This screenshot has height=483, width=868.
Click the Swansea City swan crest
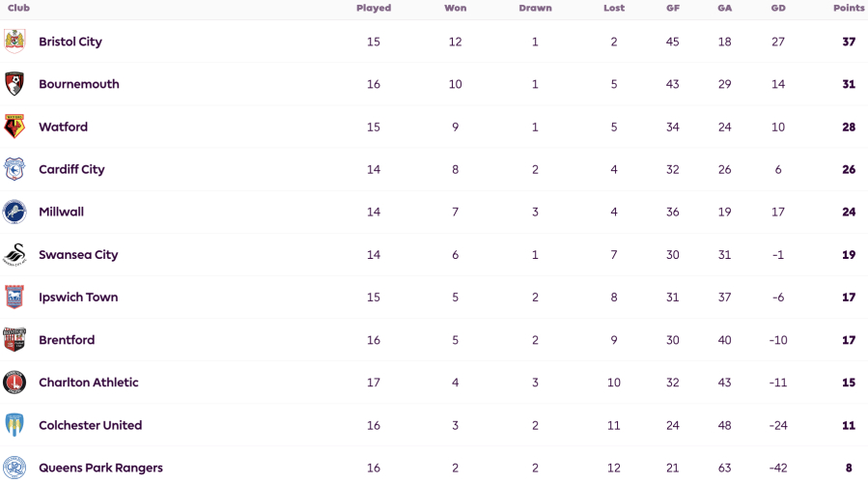tap(14, 254)
